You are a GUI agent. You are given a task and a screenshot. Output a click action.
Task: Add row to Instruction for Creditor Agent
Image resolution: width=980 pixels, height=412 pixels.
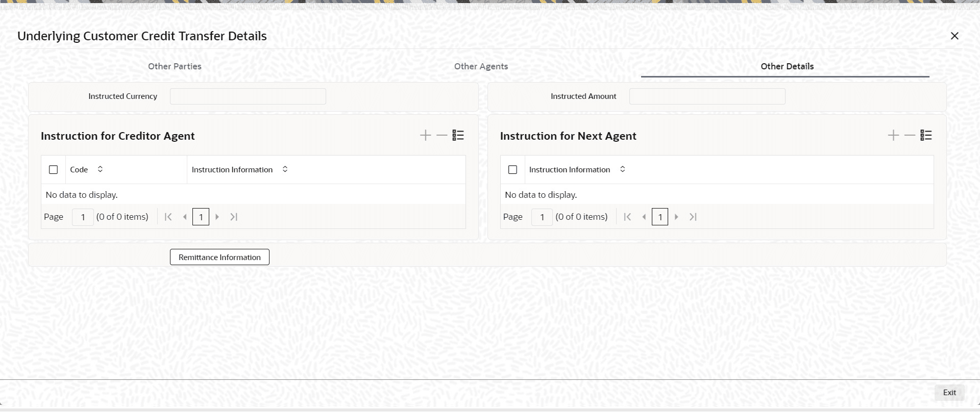click(425, 136)
